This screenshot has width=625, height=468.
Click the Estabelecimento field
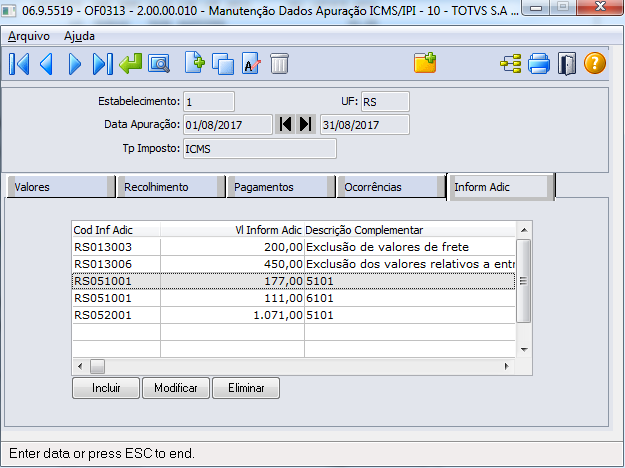coord(209,102)
